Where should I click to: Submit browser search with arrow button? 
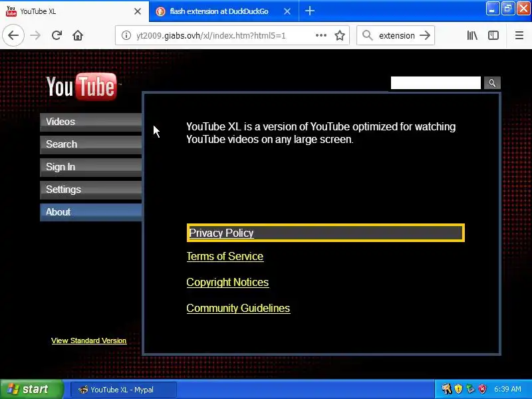[425, 35]
